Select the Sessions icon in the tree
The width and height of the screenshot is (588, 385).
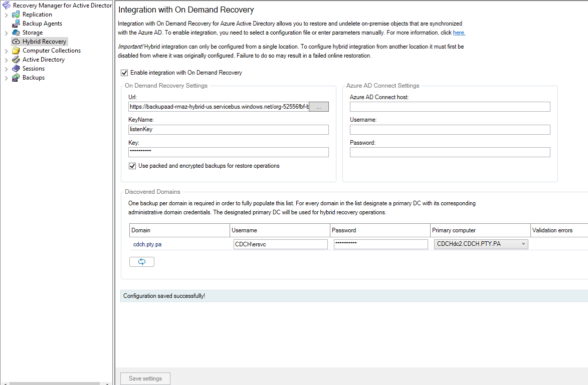(x=16, y=68)
